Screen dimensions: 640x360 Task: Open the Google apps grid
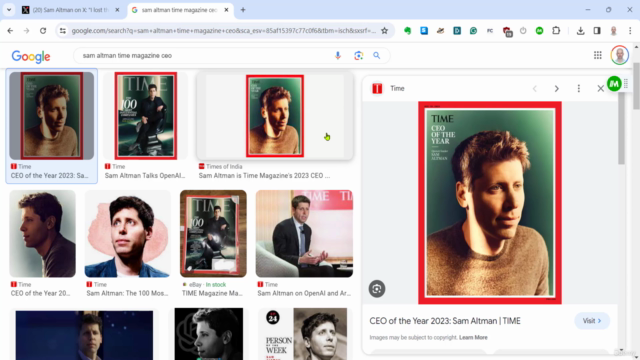click(598, 55)
